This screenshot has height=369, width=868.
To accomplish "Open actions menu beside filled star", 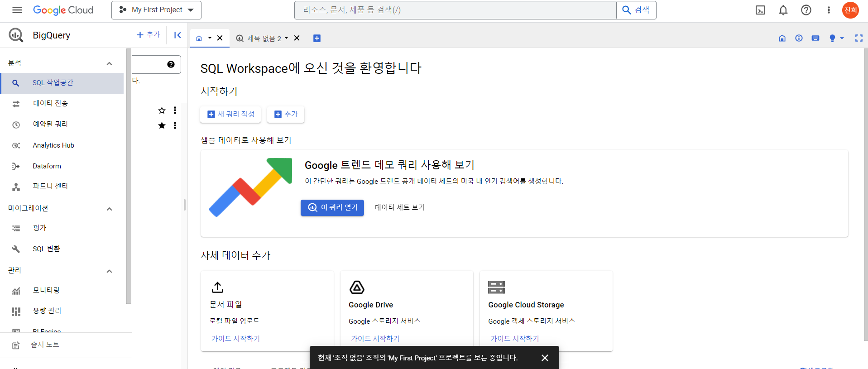I will [x=175, y=125].
